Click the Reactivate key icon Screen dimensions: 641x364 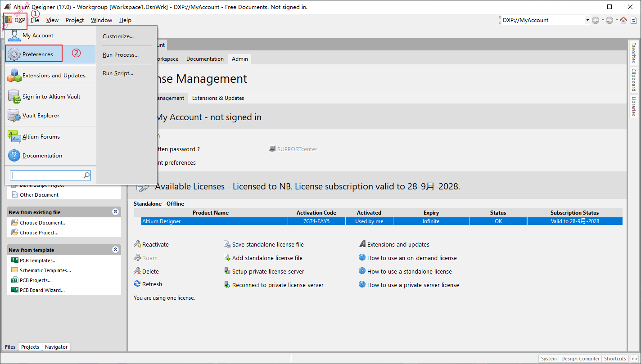137,244
